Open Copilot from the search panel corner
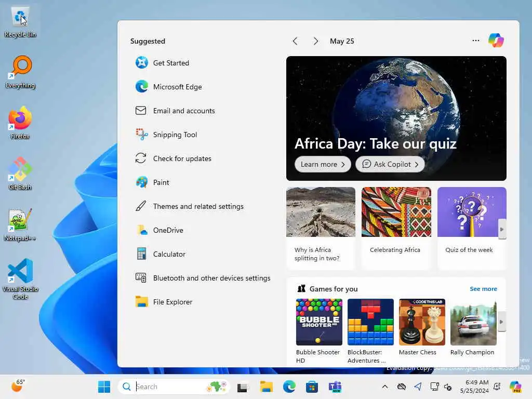The width and height of the screenshot is (532, 399). (x=496, y=41)
